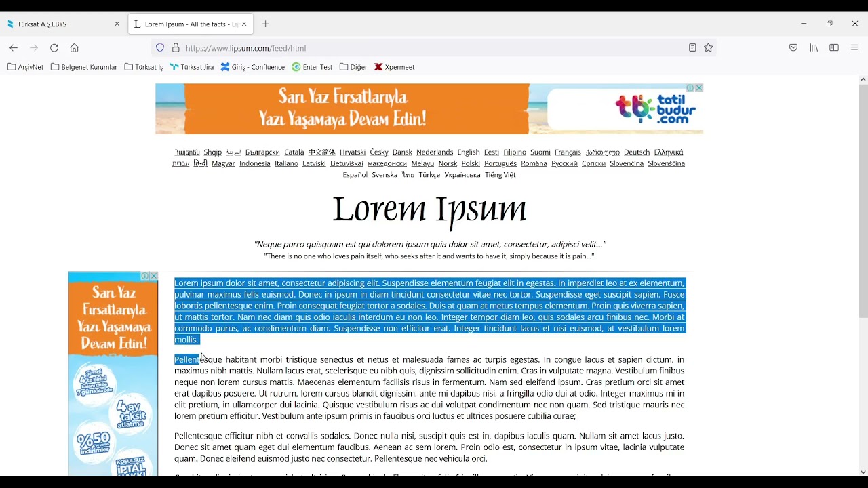Show sidebars with the sidebar icon
868x488 pixels.
834,48
